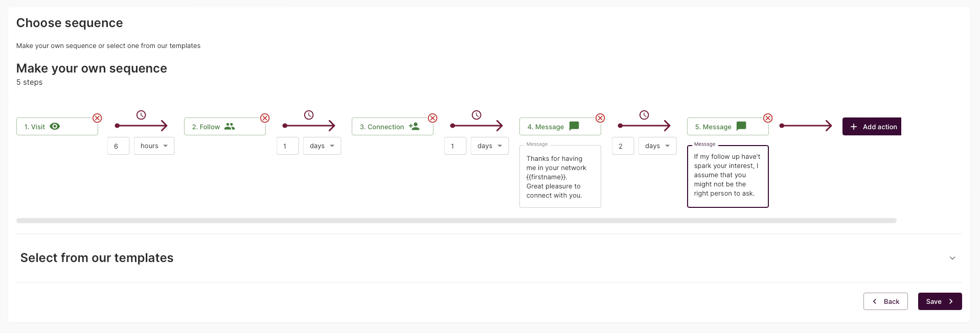Click the Back button
Screen dimensions: 980x333
coord(885,301)
